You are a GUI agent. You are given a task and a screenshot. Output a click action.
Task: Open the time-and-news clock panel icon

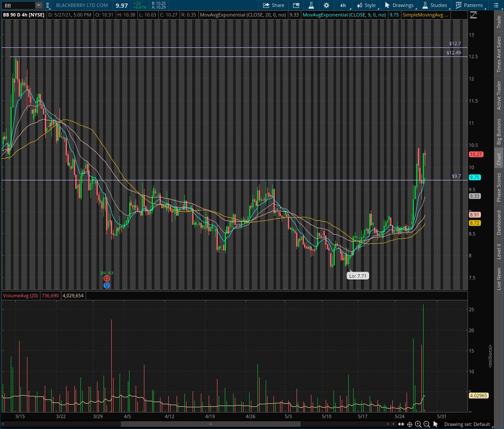point(296,5)
